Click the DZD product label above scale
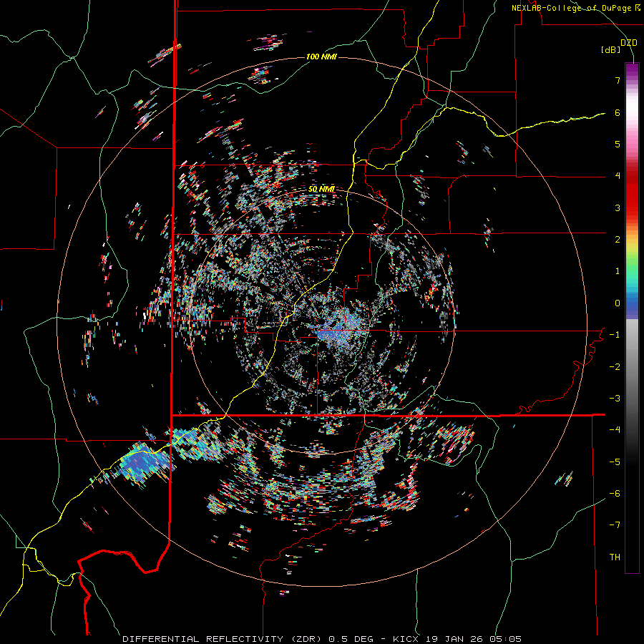 (x=629, y=43)
